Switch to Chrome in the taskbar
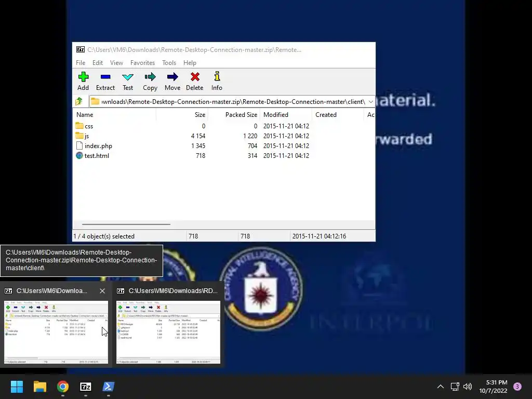This screenshot has width=532, height=399. click(x=63, y=387)
